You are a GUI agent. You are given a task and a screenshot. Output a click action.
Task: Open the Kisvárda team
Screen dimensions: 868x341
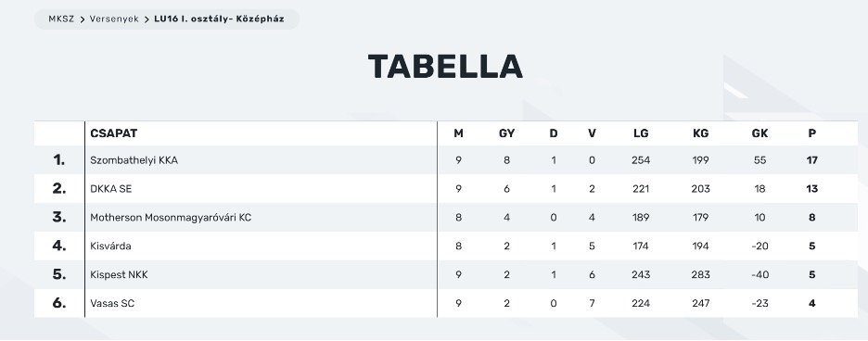110,246
